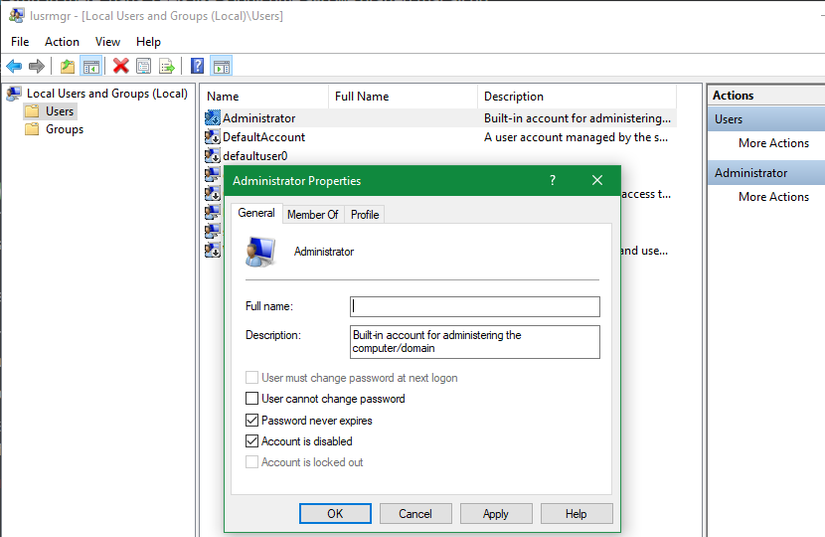Select Groups node in console tree
Screen dimensions: 825x537
[64, 129]
